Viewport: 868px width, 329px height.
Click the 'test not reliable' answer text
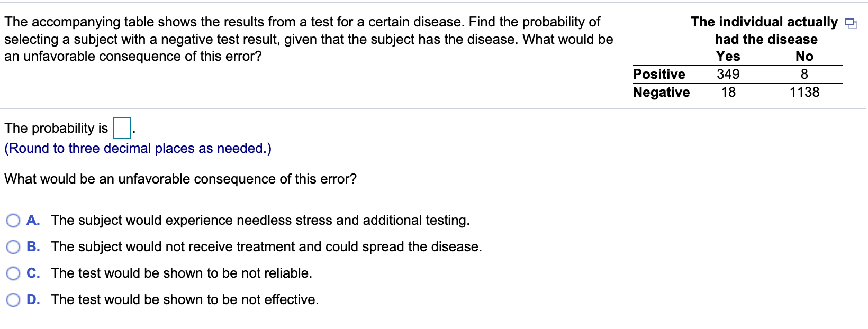coord(182,273)
